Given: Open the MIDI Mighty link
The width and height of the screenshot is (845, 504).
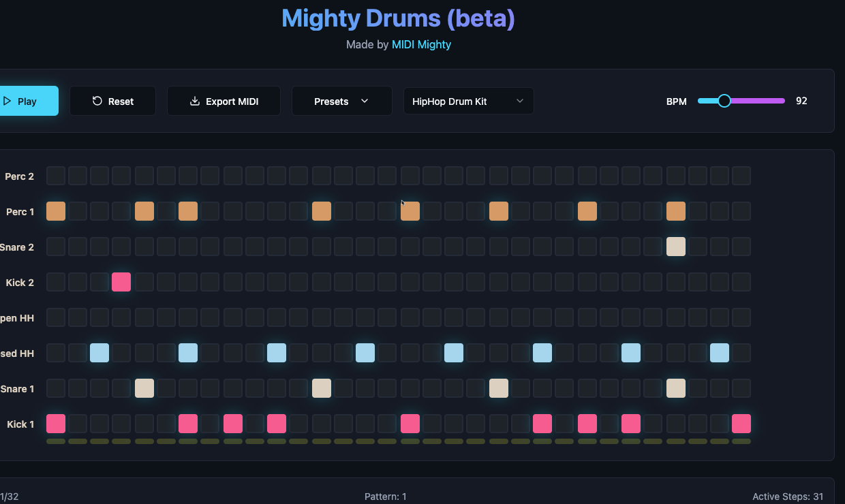Looking at the screenshot, I should [421, 44].
